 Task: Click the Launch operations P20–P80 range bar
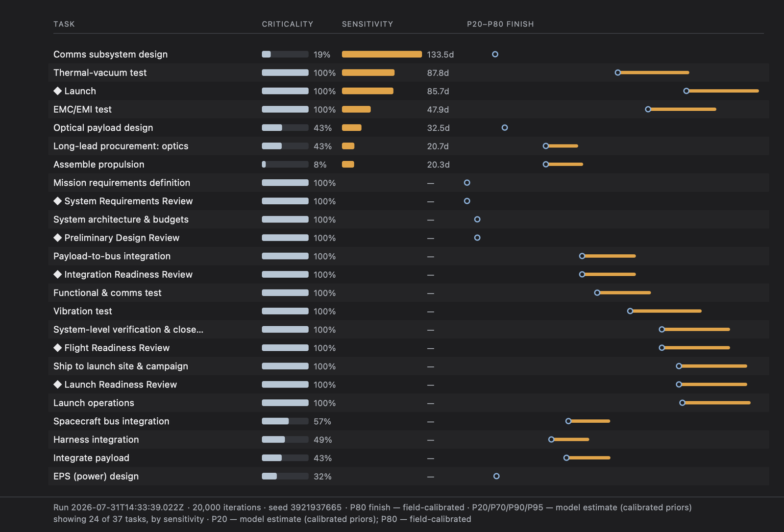[716, 403]
